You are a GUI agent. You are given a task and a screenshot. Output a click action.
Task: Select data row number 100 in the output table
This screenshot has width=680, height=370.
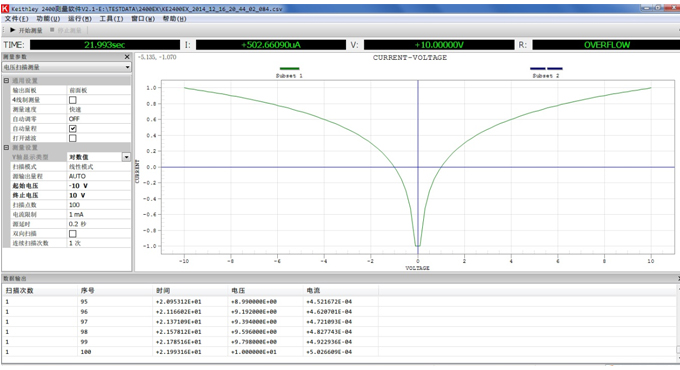338,352
